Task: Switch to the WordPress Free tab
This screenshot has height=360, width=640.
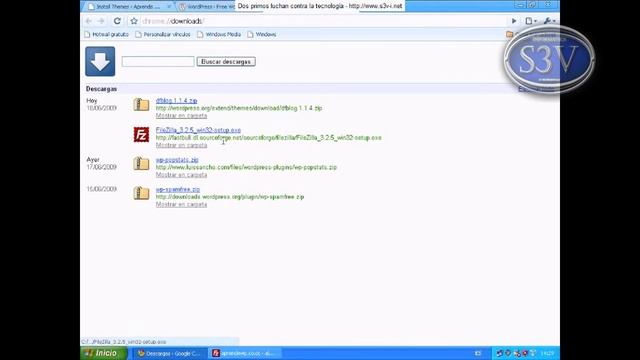Action: [x=208, y=7]
